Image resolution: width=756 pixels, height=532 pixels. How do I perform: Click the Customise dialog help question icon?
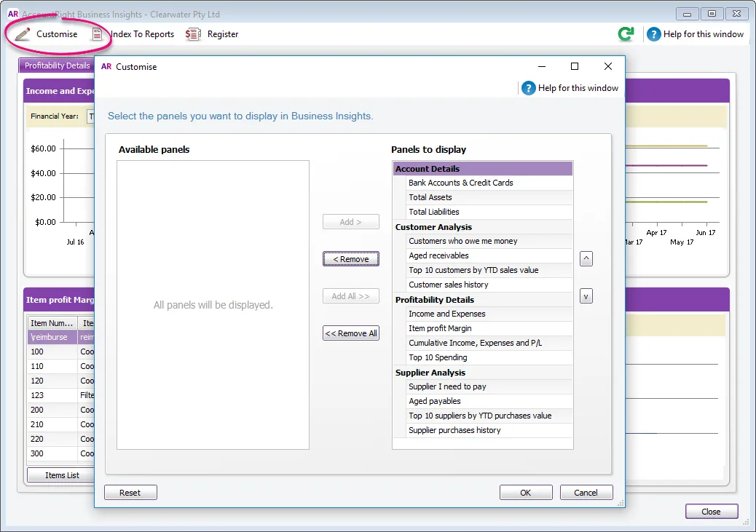point(529,88)
